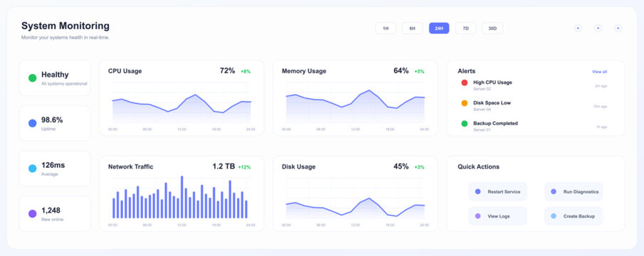Screen dimensions: 644x256
Task: Click the 64% memory usage value
Action: pyautogui.click(x=401, y=70)
